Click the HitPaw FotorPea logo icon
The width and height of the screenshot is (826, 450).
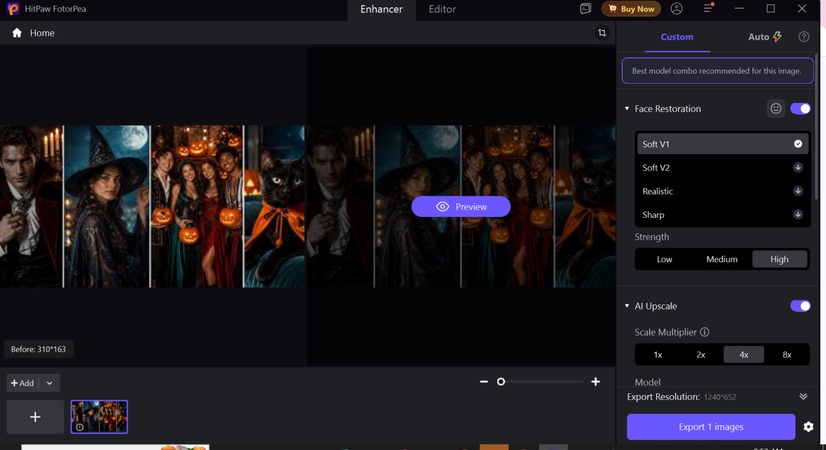point(13,9)
